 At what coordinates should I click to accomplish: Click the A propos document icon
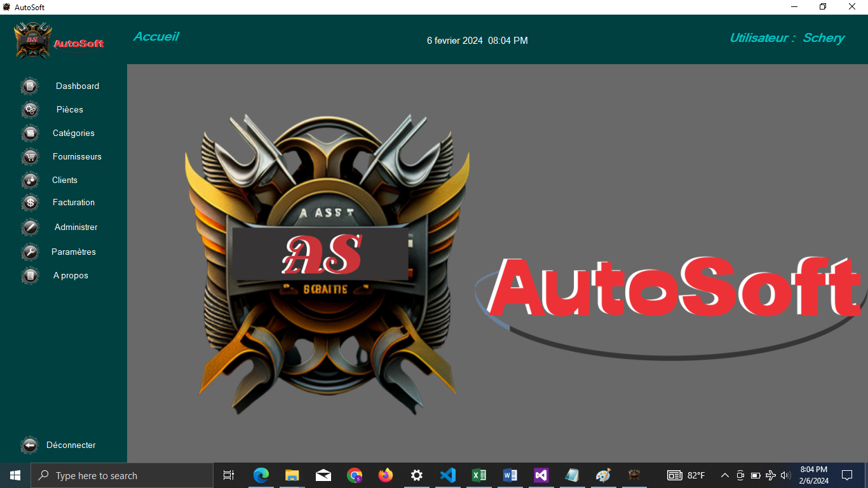pos(30,276)
